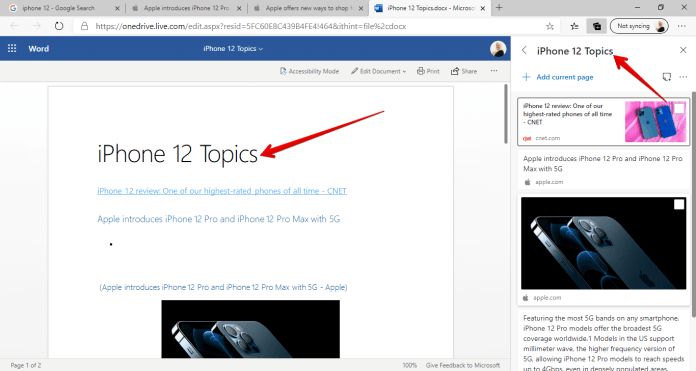Click the parenthesized Apple citation link

pos(223,287)
